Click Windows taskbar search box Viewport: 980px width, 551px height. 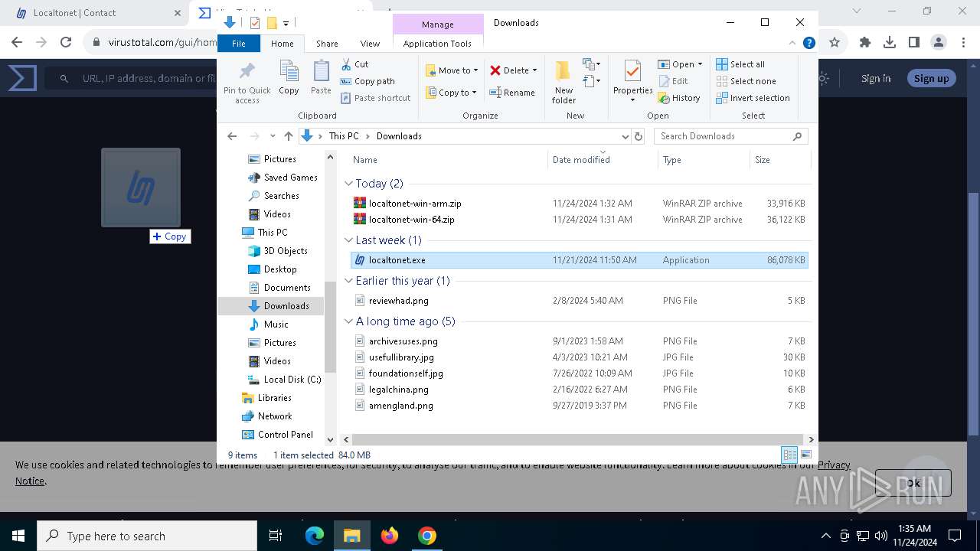click(x=147, y=536)
